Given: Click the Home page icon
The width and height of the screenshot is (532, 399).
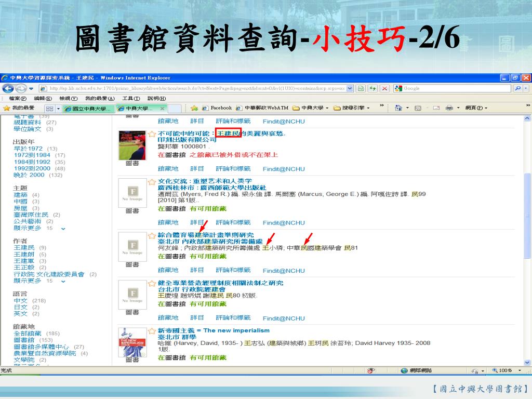Looking at the screenshot, I should click(x=398, y=108).
